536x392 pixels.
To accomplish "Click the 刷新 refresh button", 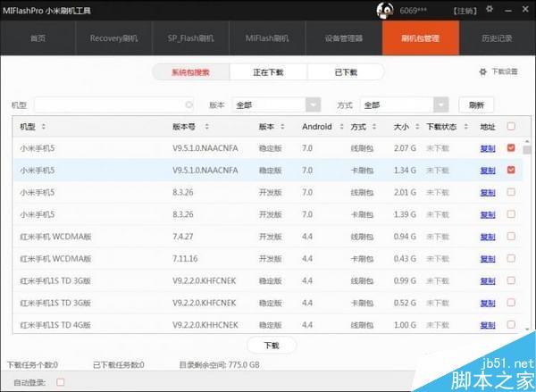I will (476, 105).
